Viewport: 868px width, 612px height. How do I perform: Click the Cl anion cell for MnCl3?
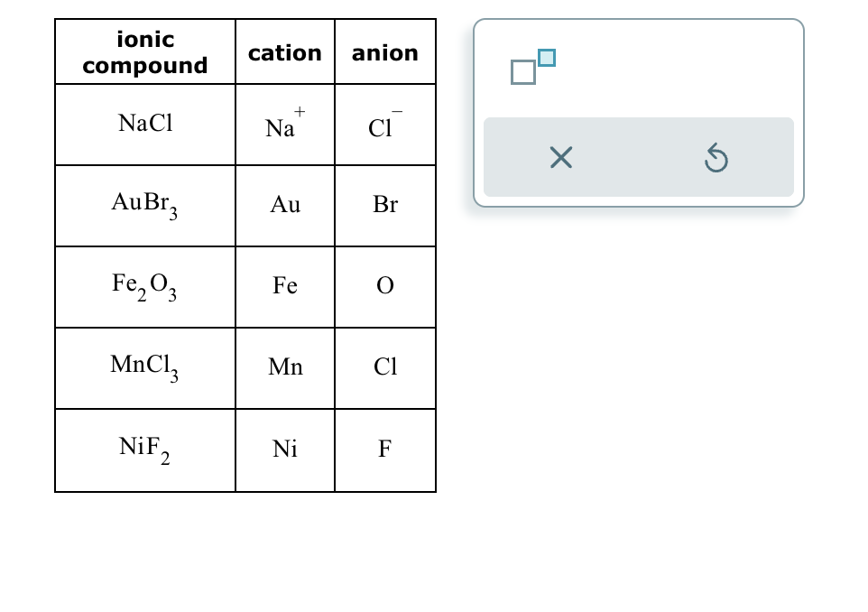click(385, 367)
